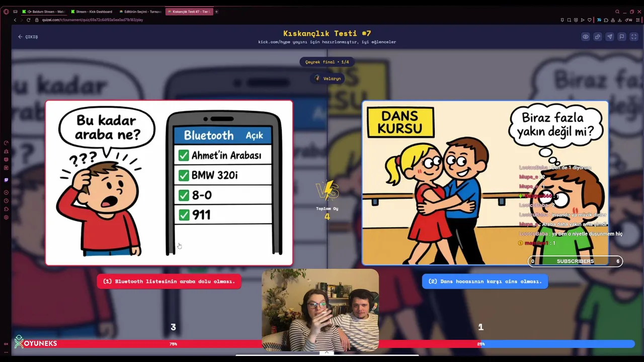Share quiz with paper plane icon

(610, 37)
